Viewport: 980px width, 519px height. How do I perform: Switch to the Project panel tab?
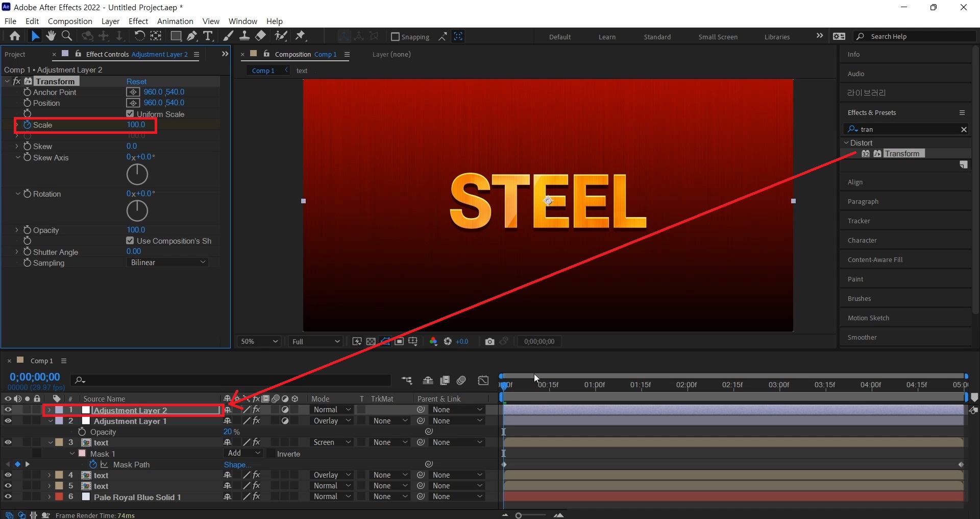coord(15,54)
